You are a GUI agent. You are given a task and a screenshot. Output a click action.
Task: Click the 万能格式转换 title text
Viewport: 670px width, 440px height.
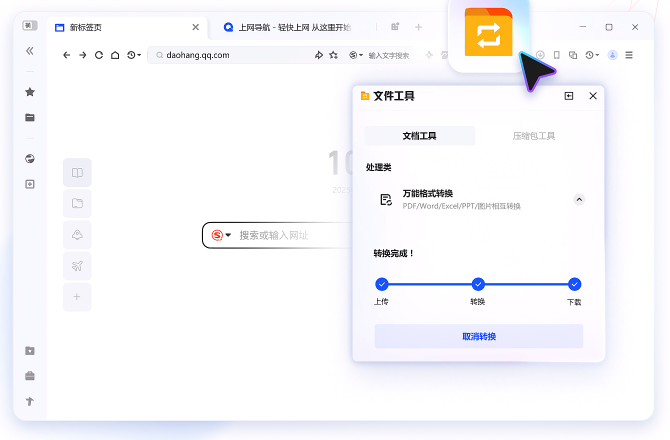click(428, 194)
